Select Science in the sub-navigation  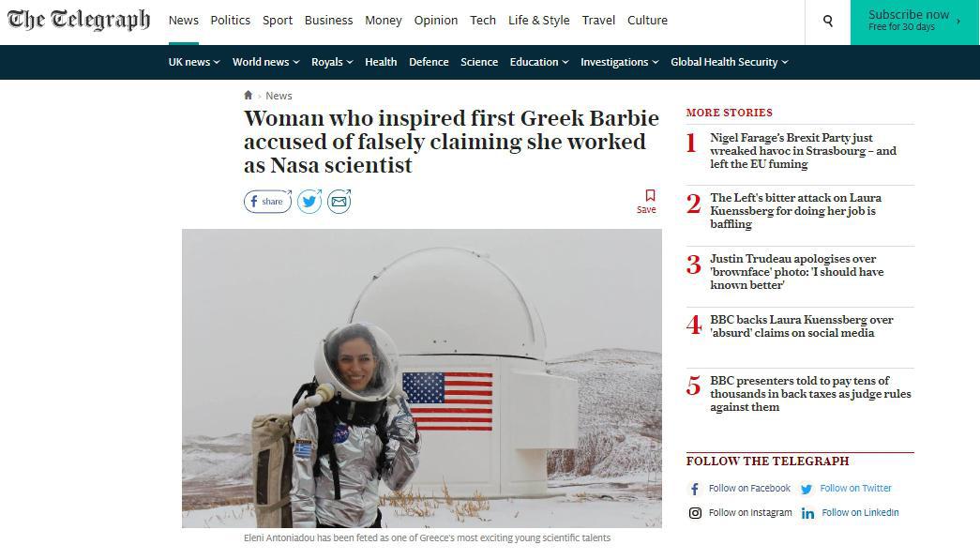(x=479, y=62)
